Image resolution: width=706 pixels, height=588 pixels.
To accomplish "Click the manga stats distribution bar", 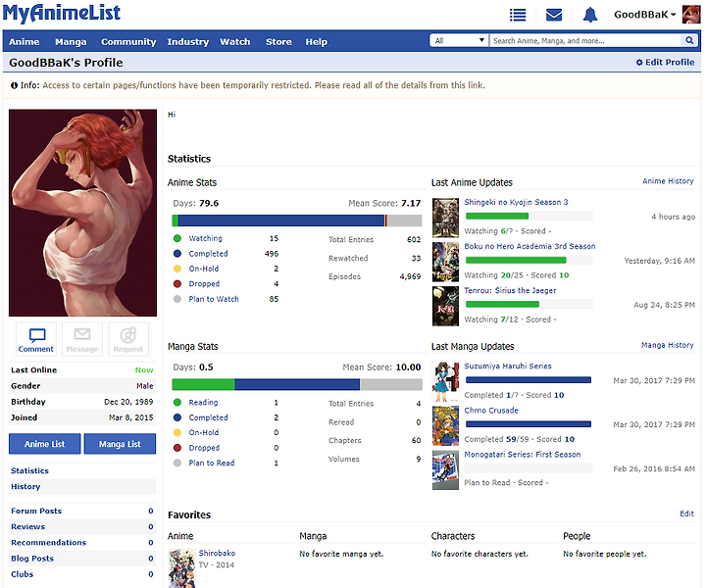I will click(297, 384).
